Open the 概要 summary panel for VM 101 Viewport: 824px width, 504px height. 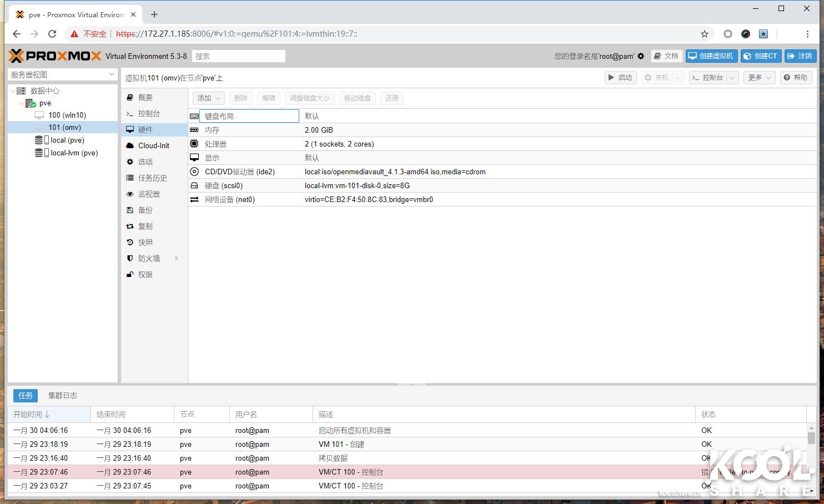(x=145, y=97)
